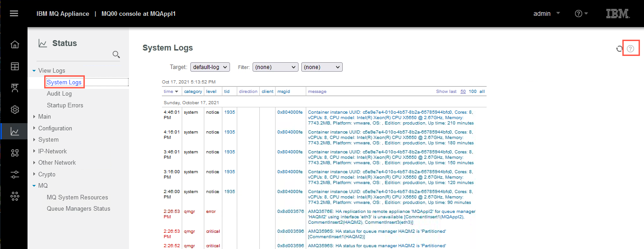Click tid 1935 in the 3:16:00 PM row
This screenshot has width=644, height=249.
[x=230, y=172]
